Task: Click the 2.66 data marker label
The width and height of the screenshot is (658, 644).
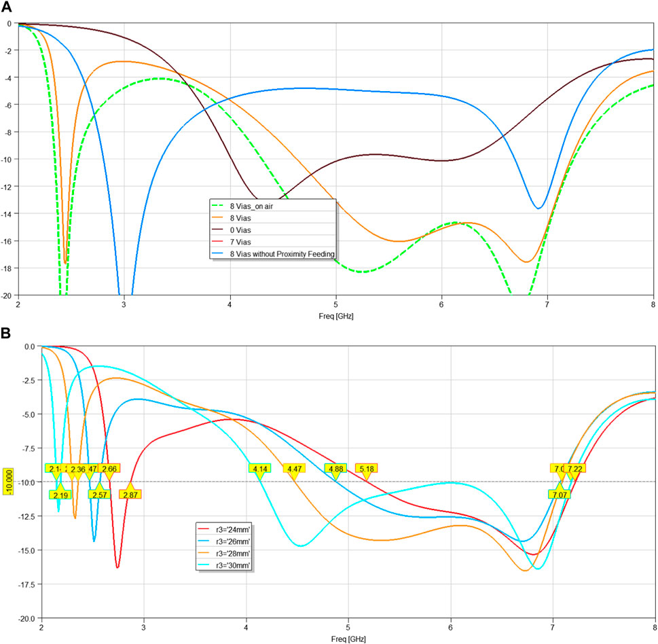Action: (109, 469)
